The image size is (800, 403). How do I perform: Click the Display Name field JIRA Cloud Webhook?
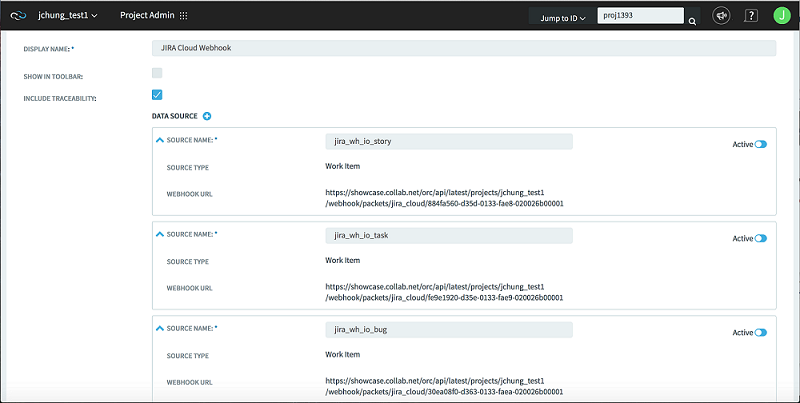point(464,48)
